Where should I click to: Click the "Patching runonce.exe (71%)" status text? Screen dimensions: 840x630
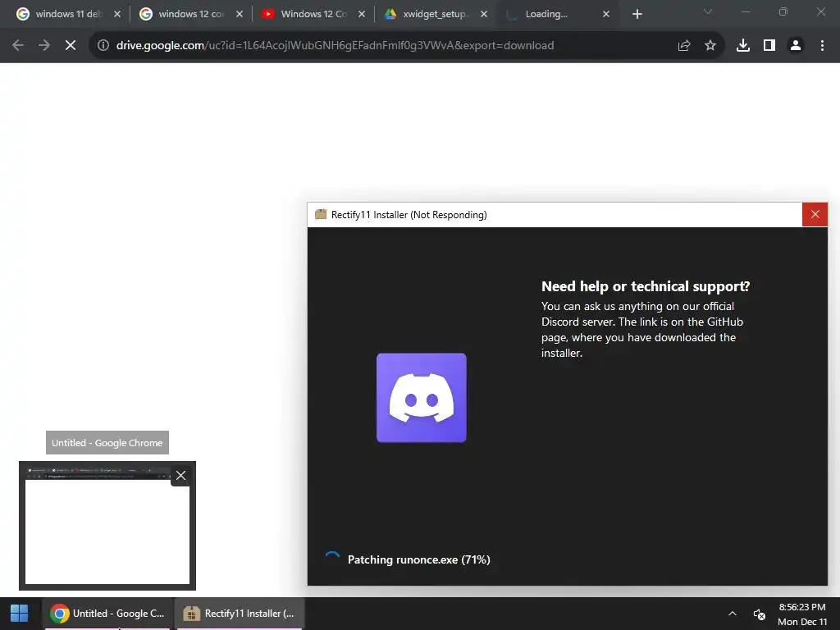(x=419, y=559)
